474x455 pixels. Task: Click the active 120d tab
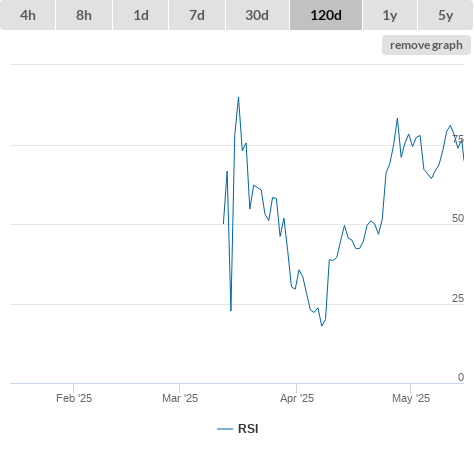coord(326,15)
